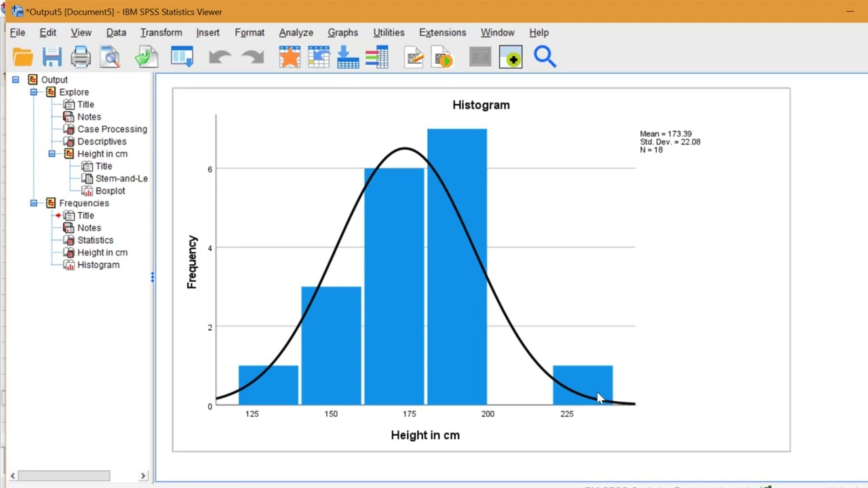
Task: Click the Histogram chart title
Action: tap(481, 105)
